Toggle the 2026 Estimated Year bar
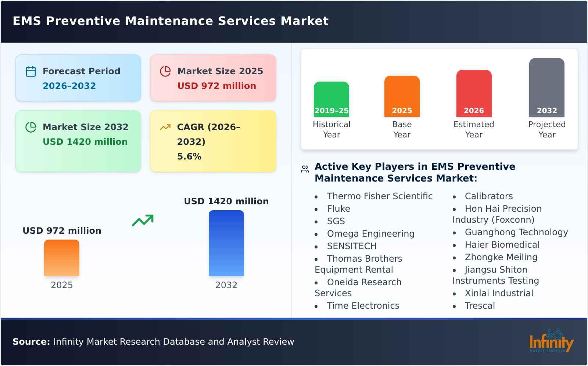The height and width of the screenshot is (366, 588). [474, 92]
